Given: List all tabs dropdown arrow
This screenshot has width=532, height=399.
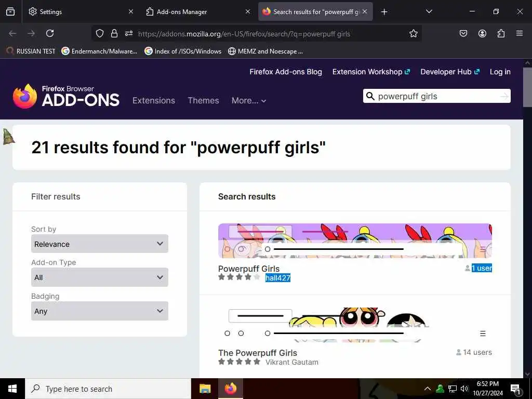Looking at the screenshot, I should click(429, 11).
